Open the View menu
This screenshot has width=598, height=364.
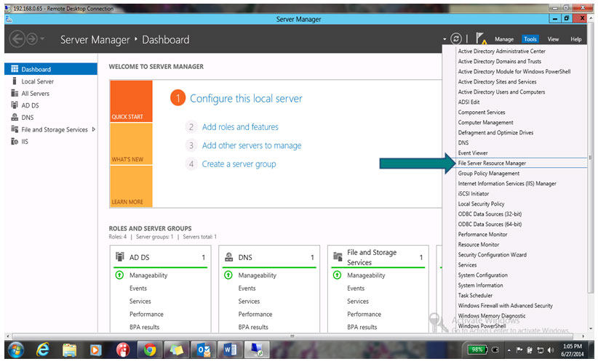pyautogui.click(x=553, y=39)
